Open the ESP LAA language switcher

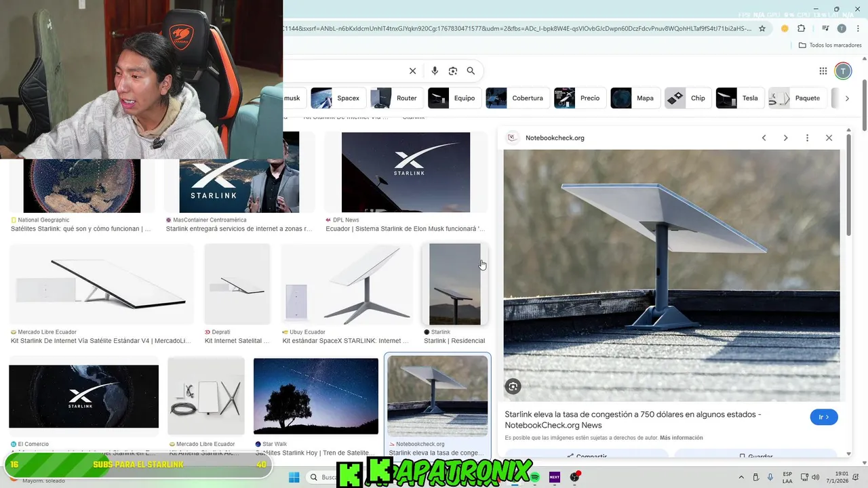(x=787, y=477)
